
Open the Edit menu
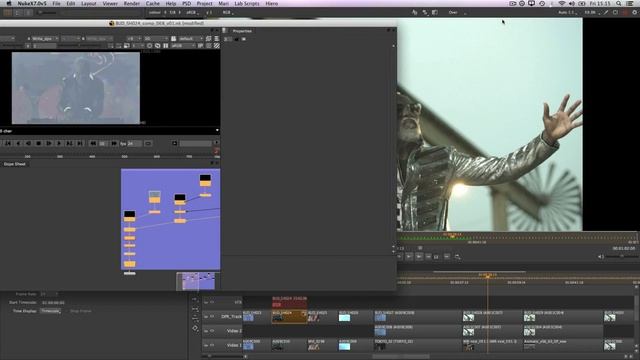tap(71, 3)
